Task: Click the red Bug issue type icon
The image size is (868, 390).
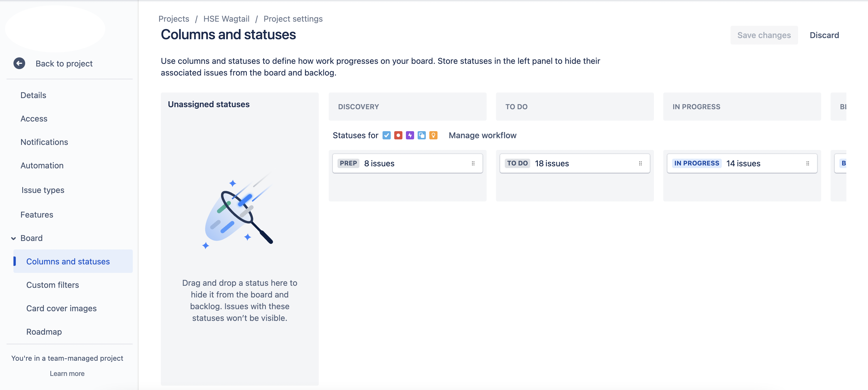Action: [x=398, y=135]
